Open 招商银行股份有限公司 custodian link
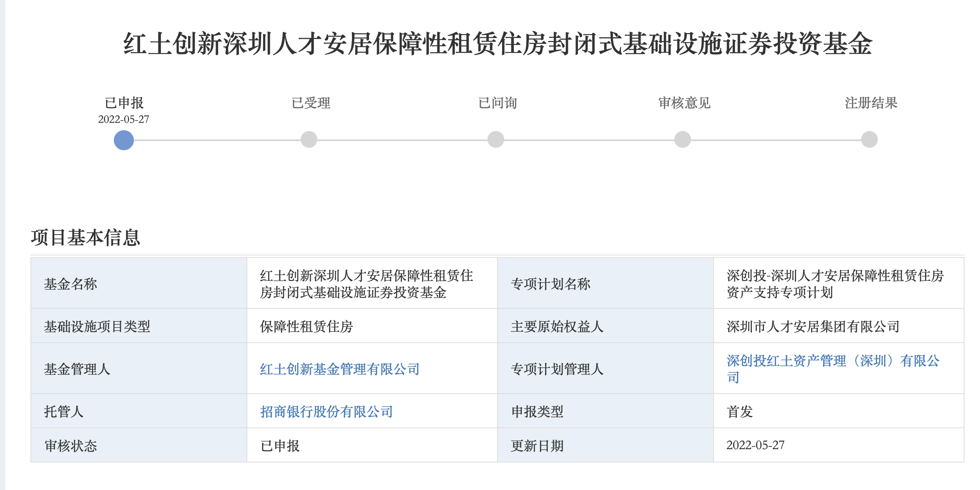Image resolution: width=980 pixels, height=490 pixels. (327, 412)
